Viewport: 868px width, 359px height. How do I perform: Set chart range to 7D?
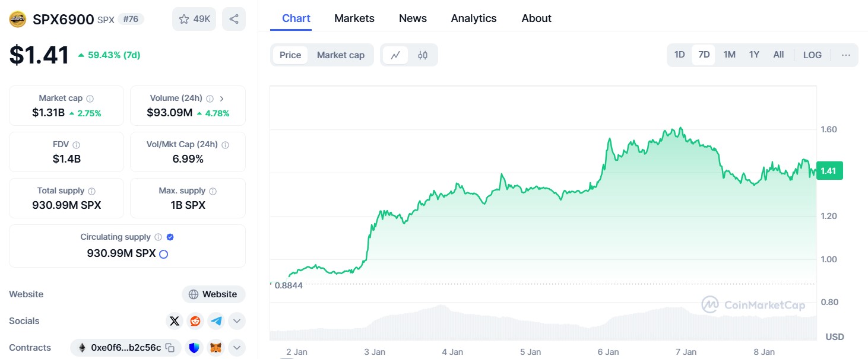click(x=704, y=55)
